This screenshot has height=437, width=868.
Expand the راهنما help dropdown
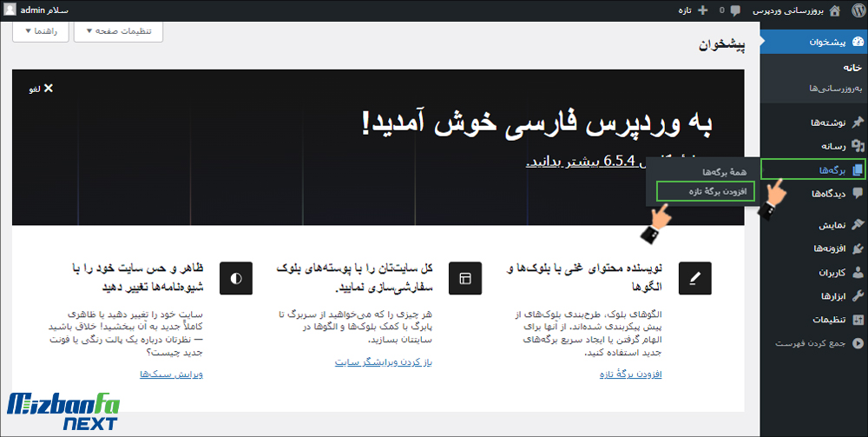(x=41, y=31)
